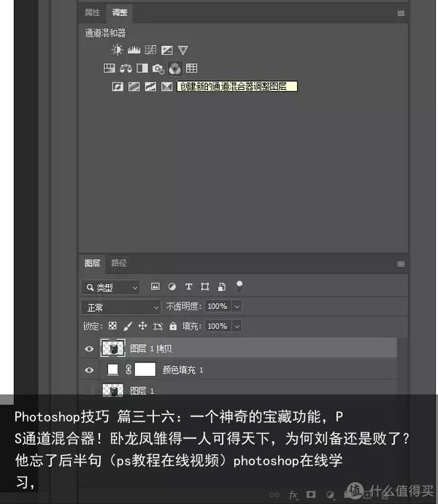Hide the 颜色填充 1 layer
This screenshot has width=438, height=504.
click(x=89, y=370)
